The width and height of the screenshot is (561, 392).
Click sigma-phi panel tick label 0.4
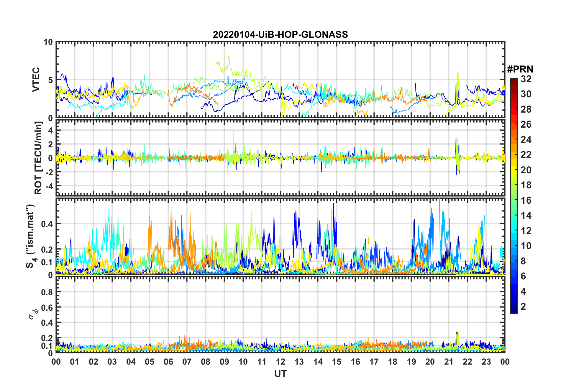pos(47,323)
